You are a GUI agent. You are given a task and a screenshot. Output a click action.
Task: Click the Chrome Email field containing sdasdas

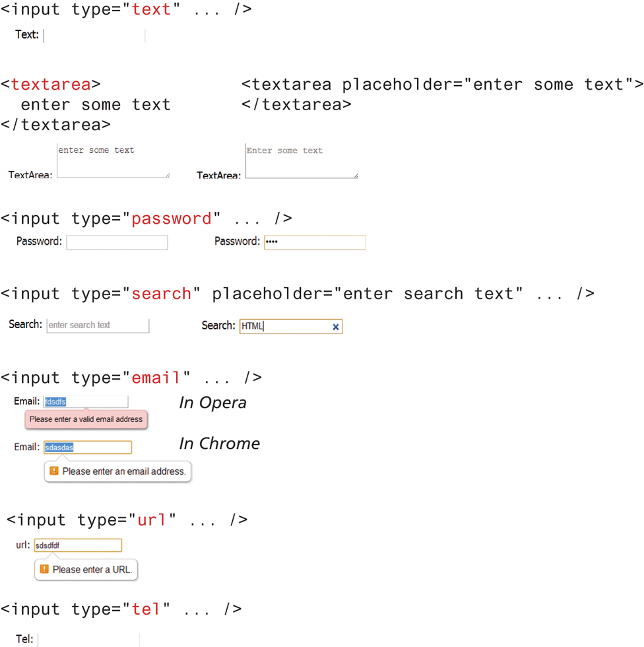[x=88, y=448]
